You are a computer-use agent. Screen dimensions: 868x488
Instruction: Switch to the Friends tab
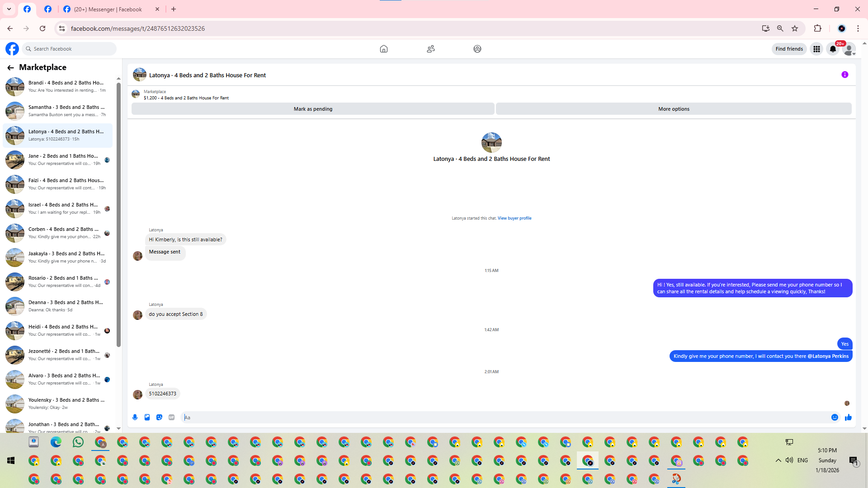point(430,49)
